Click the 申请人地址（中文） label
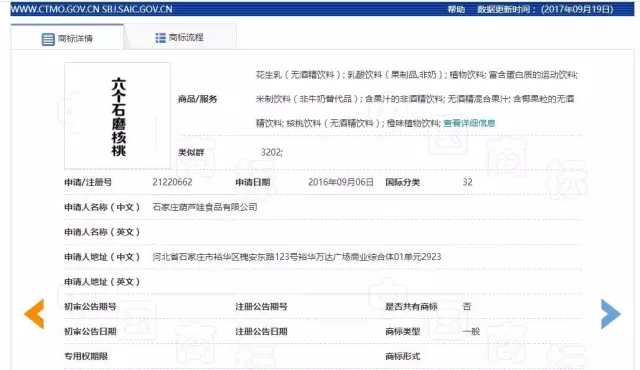 click(x=102, y=257)
